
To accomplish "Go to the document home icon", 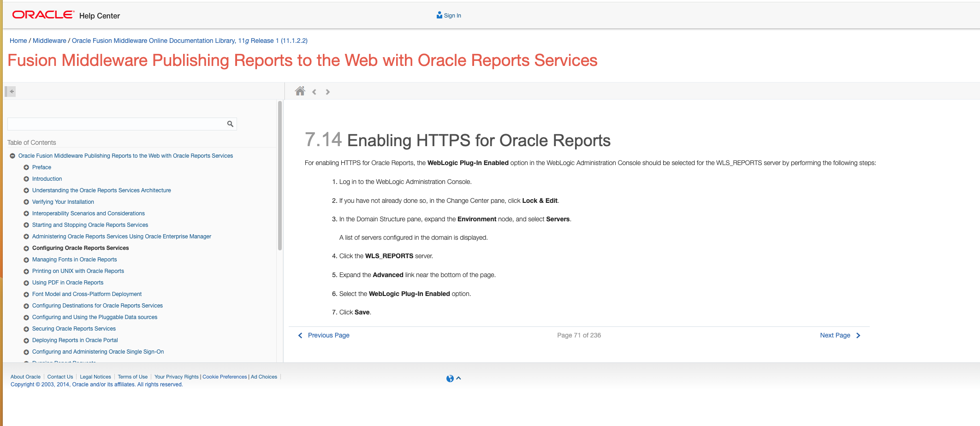I will pos(300,91).
